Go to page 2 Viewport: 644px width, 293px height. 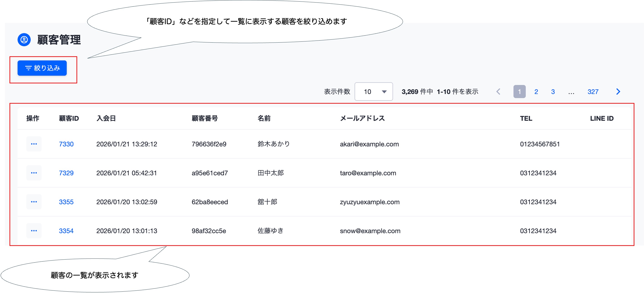(536, 92)
